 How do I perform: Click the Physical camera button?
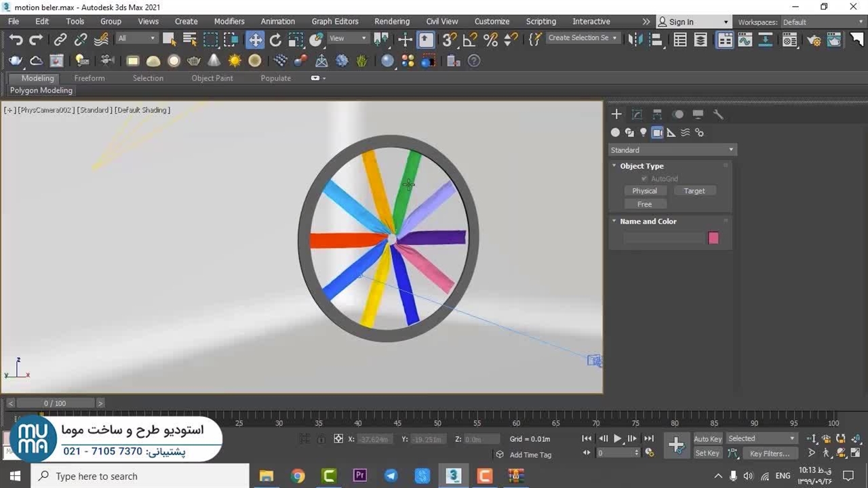pos(644,191)
